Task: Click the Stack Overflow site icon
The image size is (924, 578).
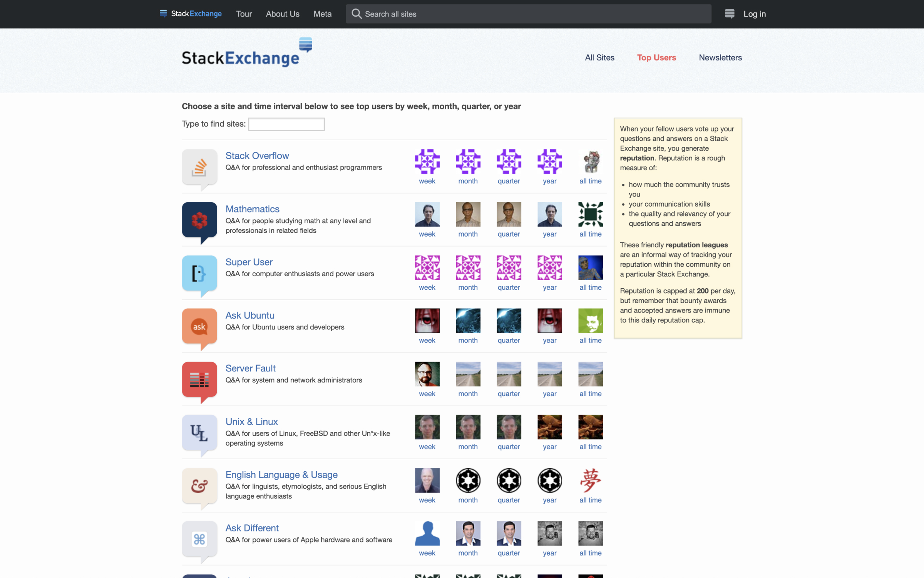Action: [x=199, y=167]
